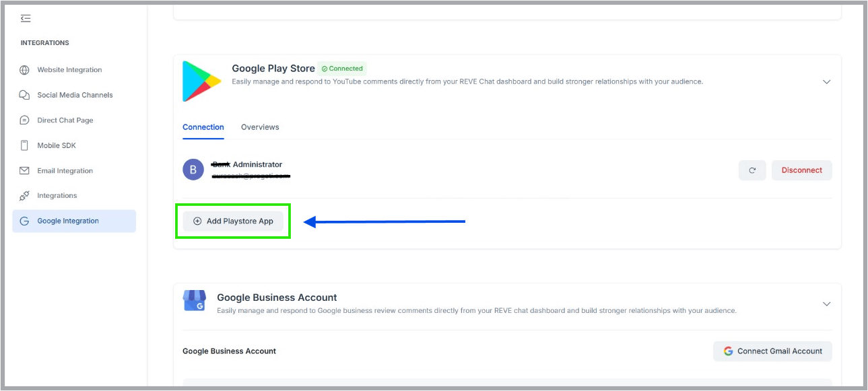Image resolution: width=868 pixels, height=391 pixels.
Task: Click the Social Media Channels chat icon
Action: [x=25, y=95]
